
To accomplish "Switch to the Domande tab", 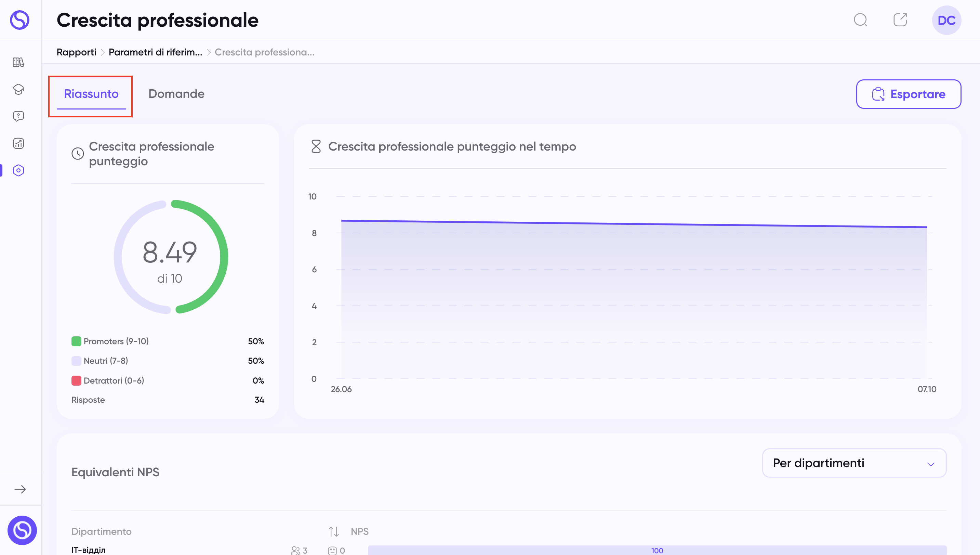I will pos(176,94).
